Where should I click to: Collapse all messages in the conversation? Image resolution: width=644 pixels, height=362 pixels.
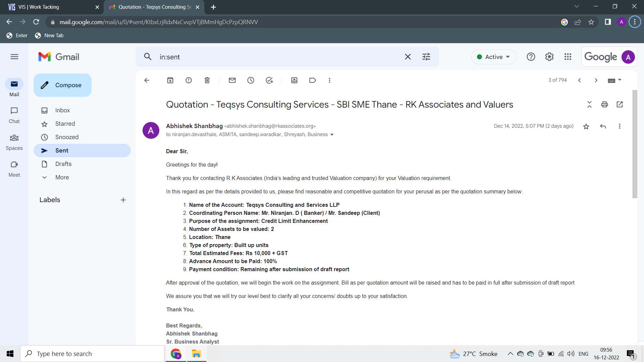click(x=589, y=104)
